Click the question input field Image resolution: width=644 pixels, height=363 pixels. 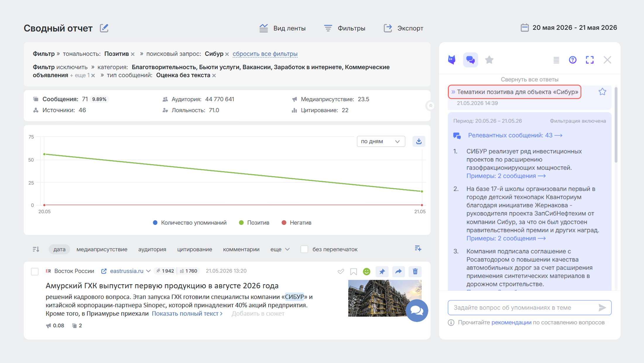(x=530, y=308)
